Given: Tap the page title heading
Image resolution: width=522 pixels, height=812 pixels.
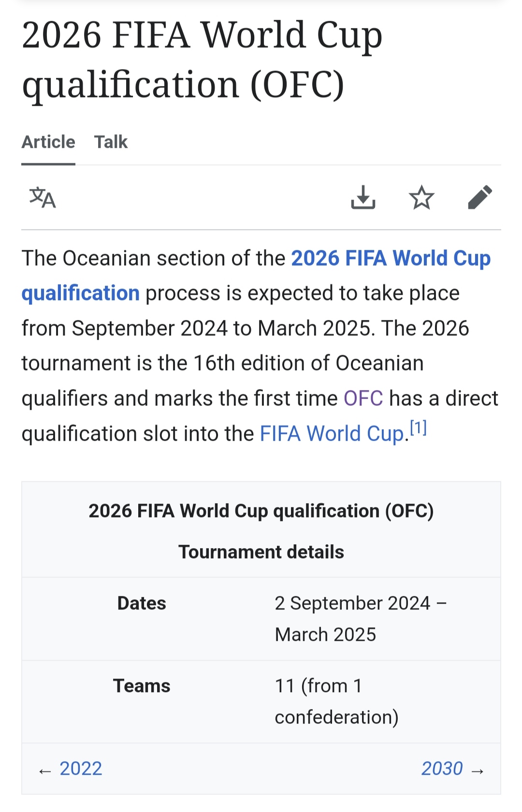Looking at the screenshot, I should pyautogui.click(x=202, y=59).
